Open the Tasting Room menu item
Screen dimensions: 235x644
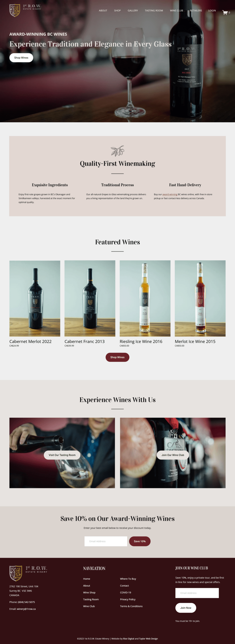[x=154, y=11]
